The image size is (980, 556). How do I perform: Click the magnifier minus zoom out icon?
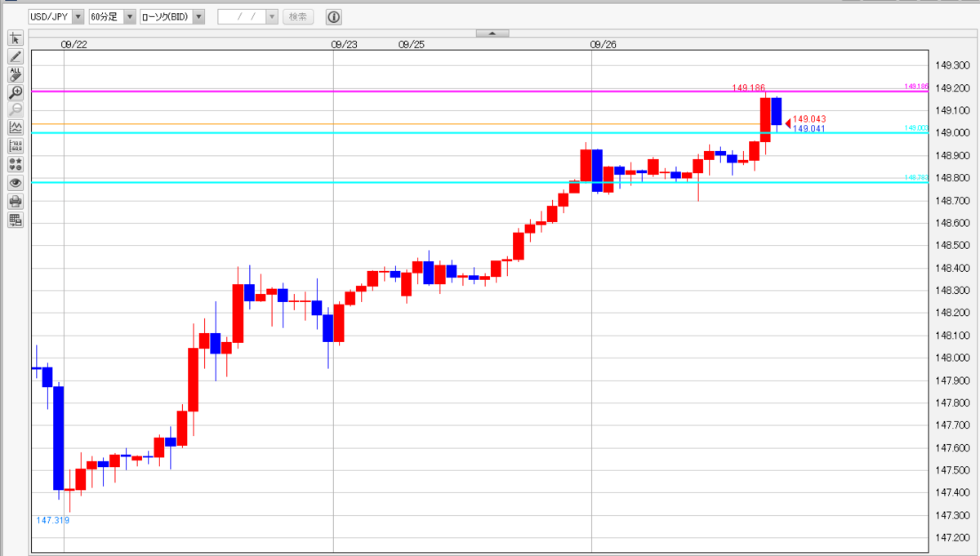pyautogui.click(x=16, y=109)
